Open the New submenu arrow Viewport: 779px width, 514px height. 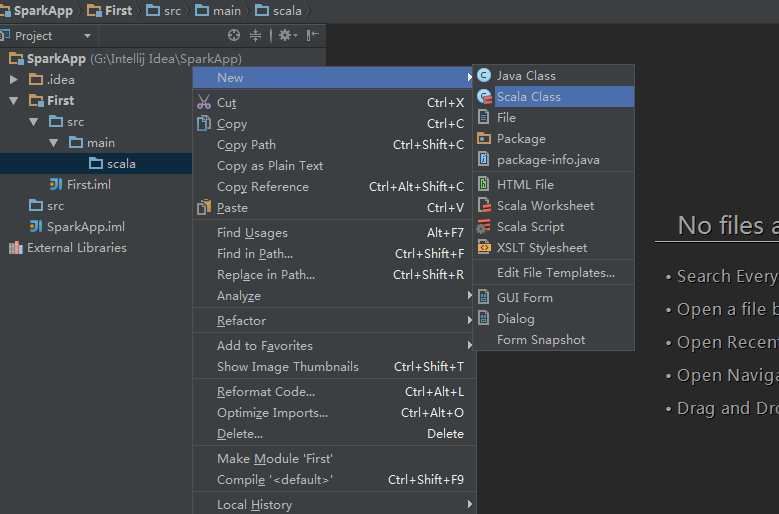469,77
